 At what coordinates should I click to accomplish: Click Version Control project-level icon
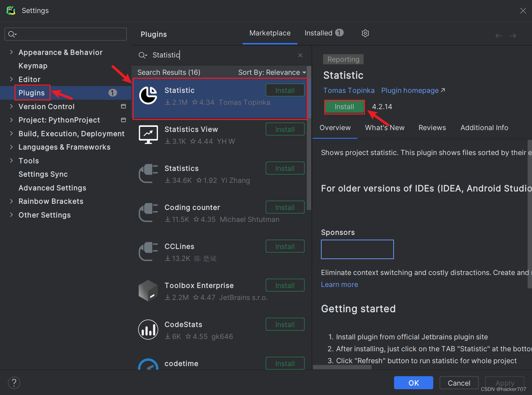[123, 106]
